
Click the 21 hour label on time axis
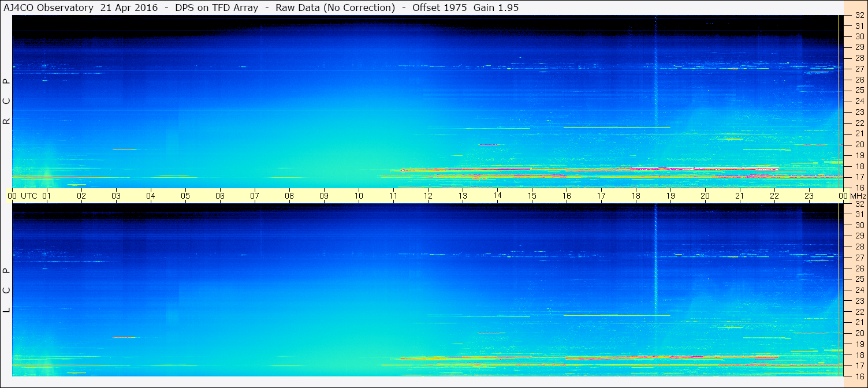740,196
